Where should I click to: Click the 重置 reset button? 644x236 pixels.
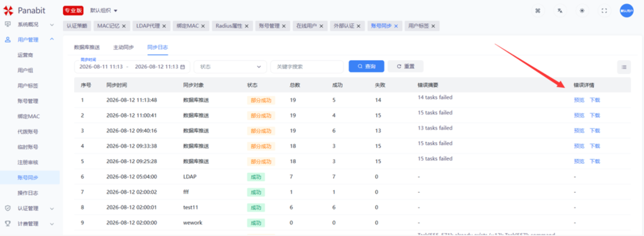[405, 66]
